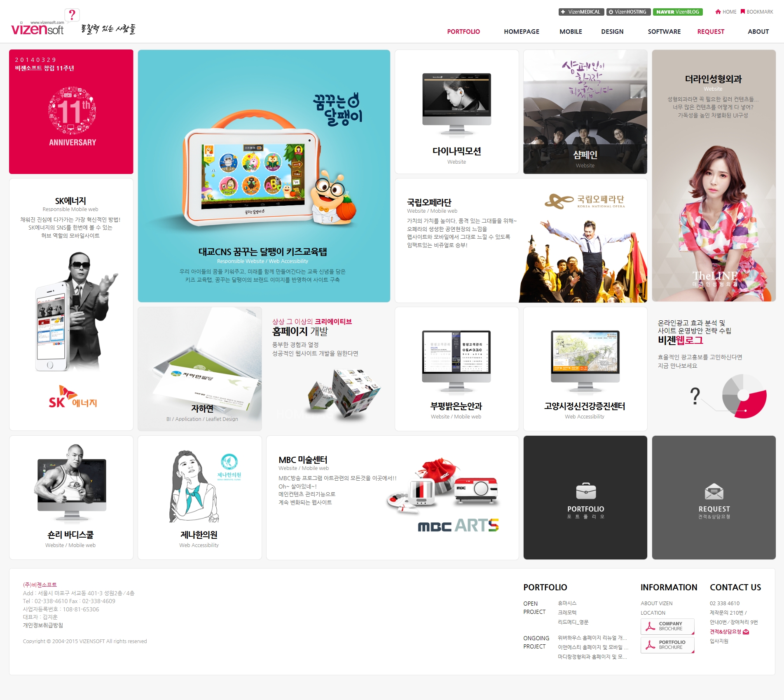Click the REQUEST envelope icon

point(714,491)
